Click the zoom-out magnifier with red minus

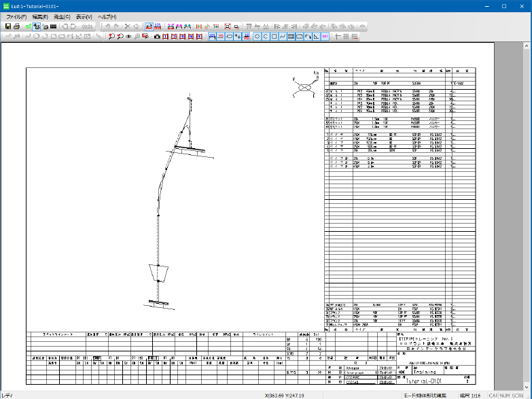click(120, 36)
